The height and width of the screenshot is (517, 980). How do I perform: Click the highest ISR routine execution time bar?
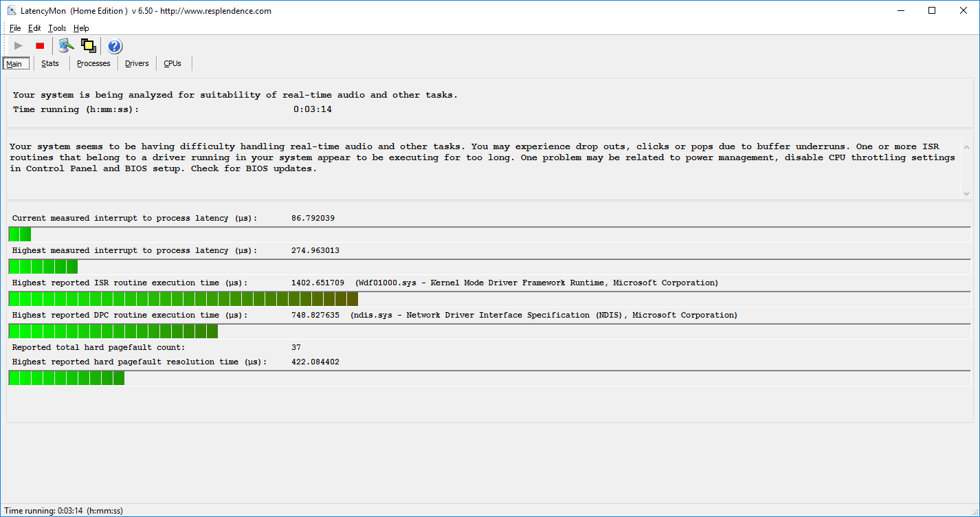click(x=183, y=299)
